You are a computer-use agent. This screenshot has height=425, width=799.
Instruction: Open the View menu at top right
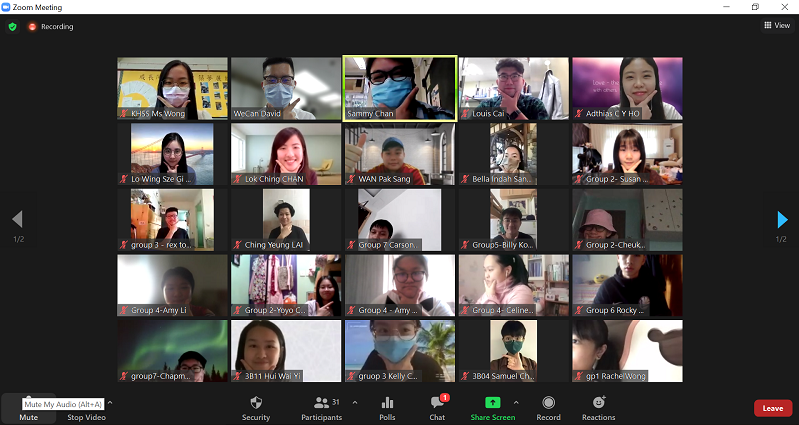[777, 25]
